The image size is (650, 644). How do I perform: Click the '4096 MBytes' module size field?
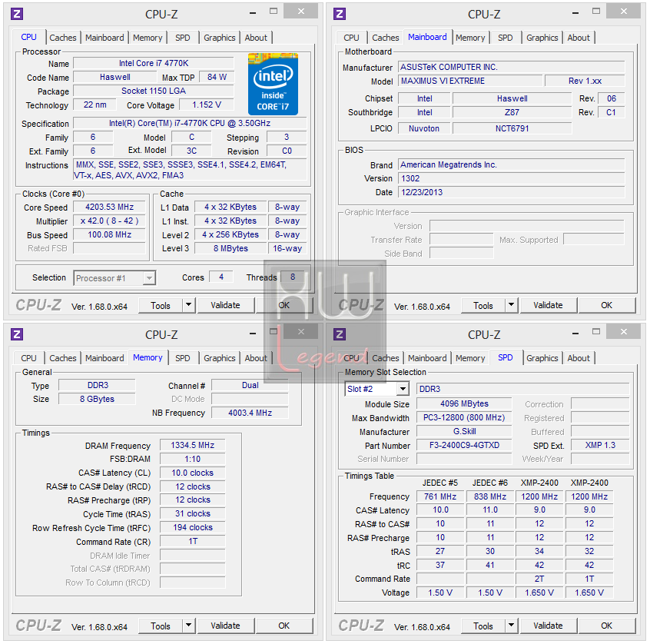pos(464,404)
